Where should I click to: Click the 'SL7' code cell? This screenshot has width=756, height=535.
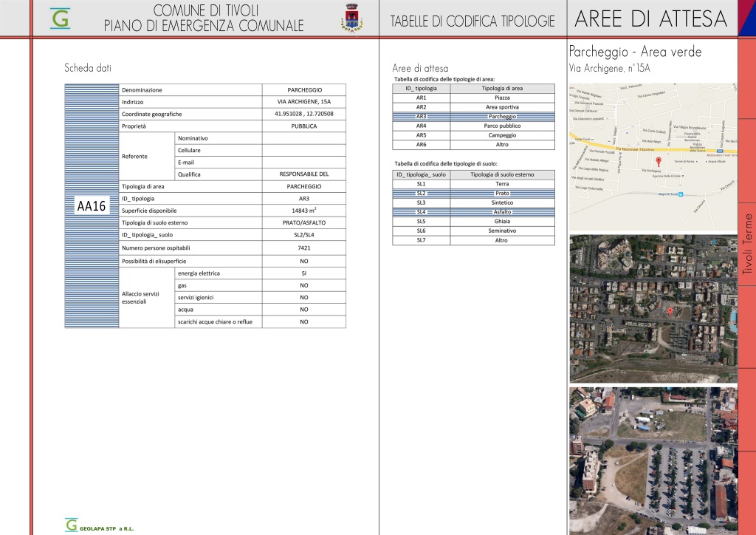[422, 240]
